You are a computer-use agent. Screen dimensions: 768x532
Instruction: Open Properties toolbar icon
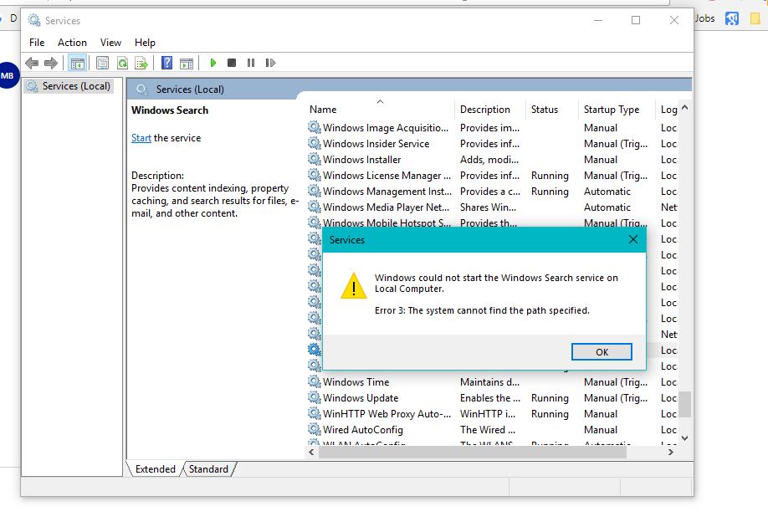pos(102,63)
